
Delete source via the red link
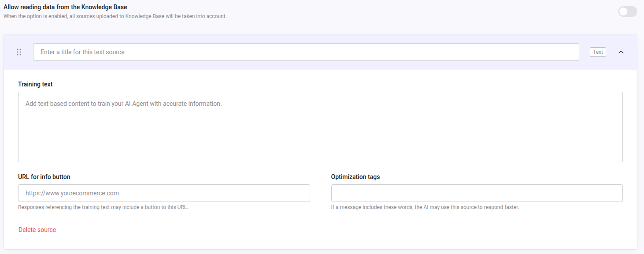(x=37, y=230)
